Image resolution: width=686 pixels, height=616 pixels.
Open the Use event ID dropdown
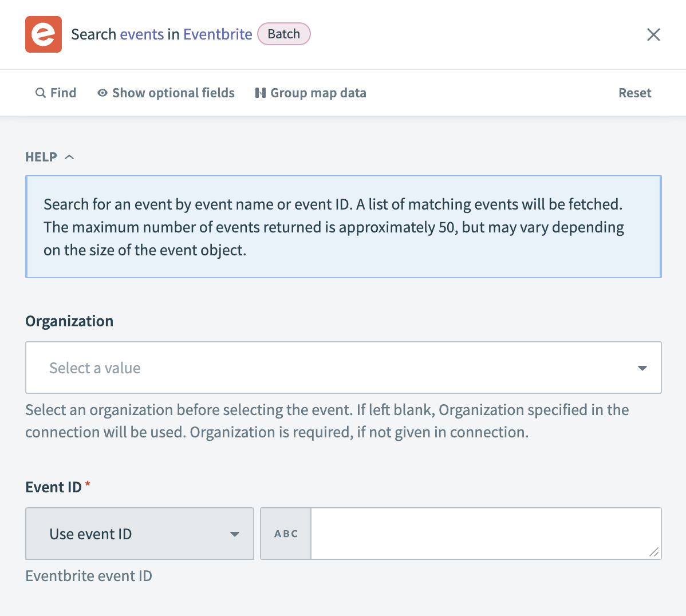139,533
